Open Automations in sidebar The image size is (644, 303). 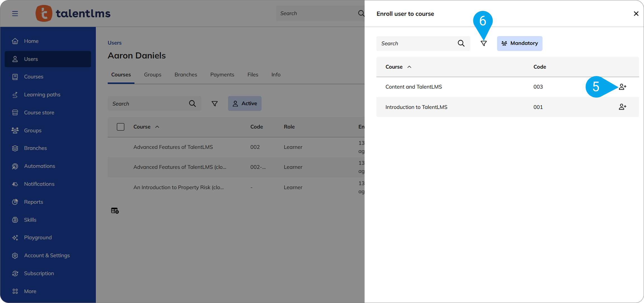[x=48, y=166]
